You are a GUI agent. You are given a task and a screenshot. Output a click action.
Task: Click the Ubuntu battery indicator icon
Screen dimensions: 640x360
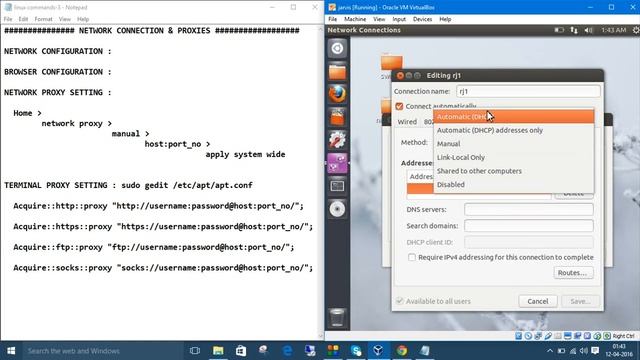(x=559, y=30)
